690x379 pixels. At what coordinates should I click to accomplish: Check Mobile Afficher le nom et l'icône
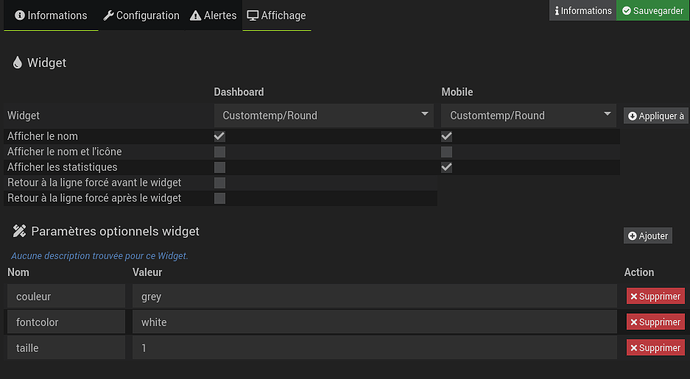(447, 152)
